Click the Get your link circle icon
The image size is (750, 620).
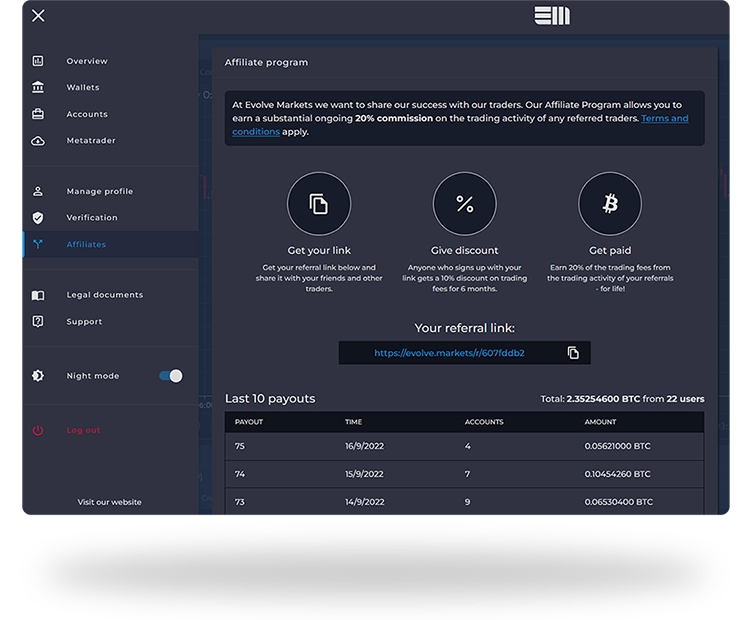(319, 204)
